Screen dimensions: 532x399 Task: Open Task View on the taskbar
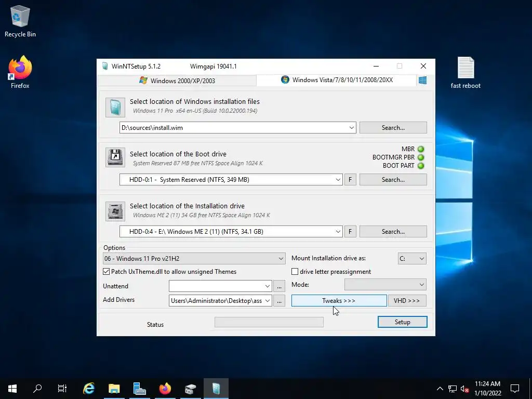[x=62, y=389]
